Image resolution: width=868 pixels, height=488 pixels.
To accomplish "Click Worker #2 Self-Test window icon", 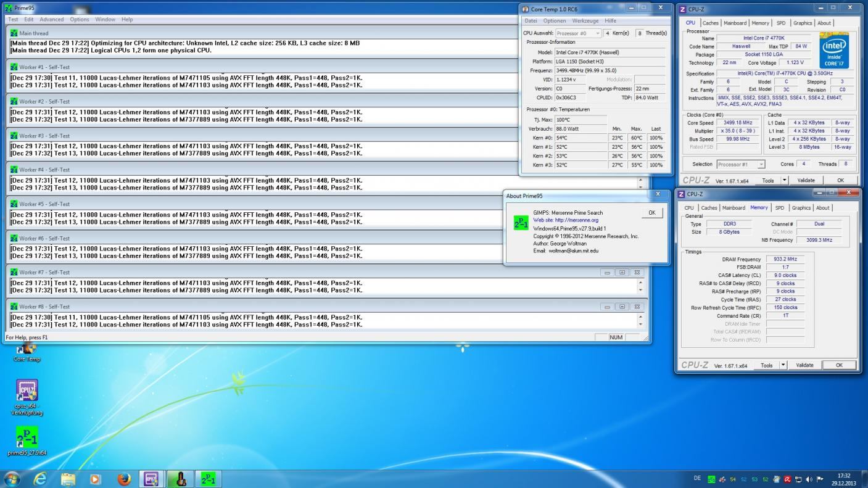I will (14, 101).
